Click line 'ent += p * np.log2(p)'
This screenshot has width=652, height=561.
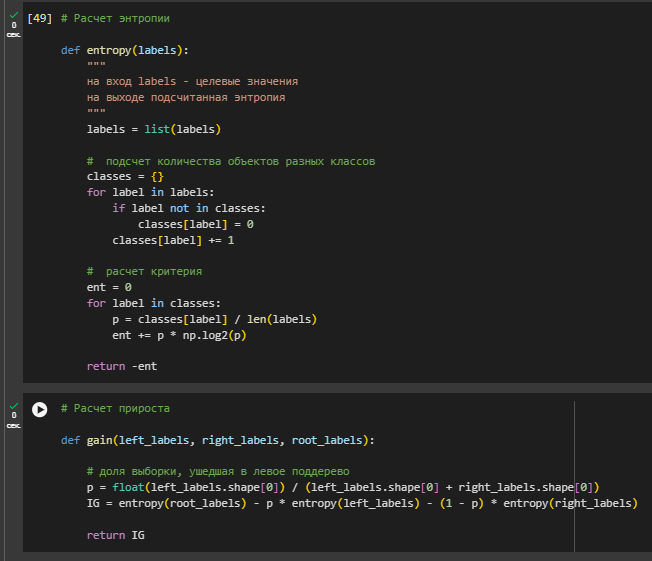click(180, 335)
